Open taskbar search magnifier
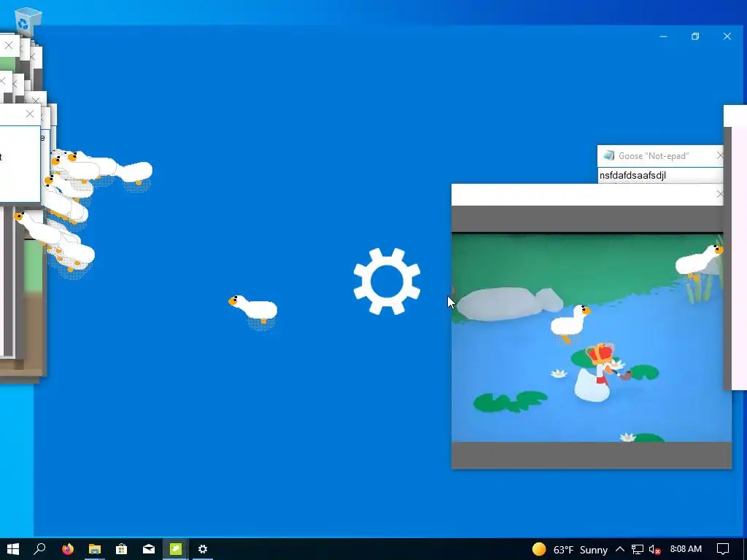This screenshot has height=560, width=747. point(40,549)
